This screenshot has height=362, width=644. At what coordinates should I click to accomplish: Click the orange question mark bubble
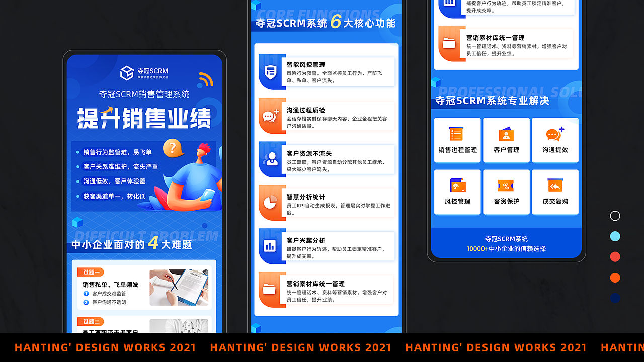pyautogui.click(x=173, y=148)
